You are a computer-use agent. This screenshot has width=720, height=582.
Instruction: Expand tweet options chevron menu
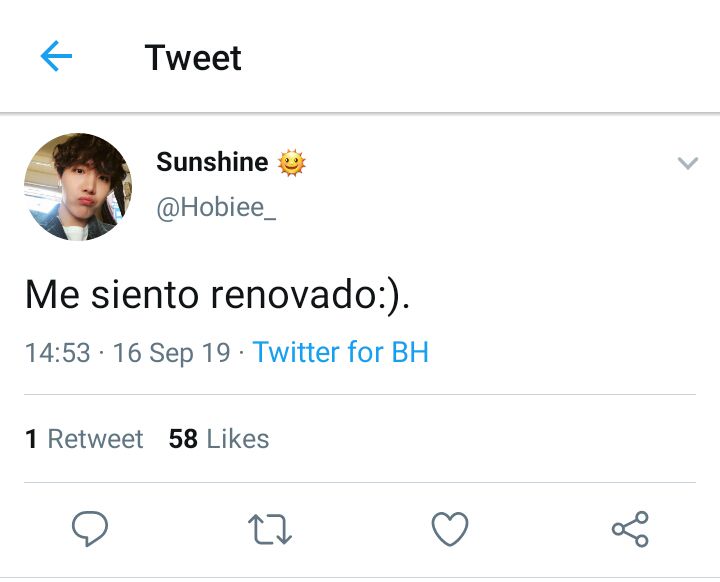(x=687, y=163)
